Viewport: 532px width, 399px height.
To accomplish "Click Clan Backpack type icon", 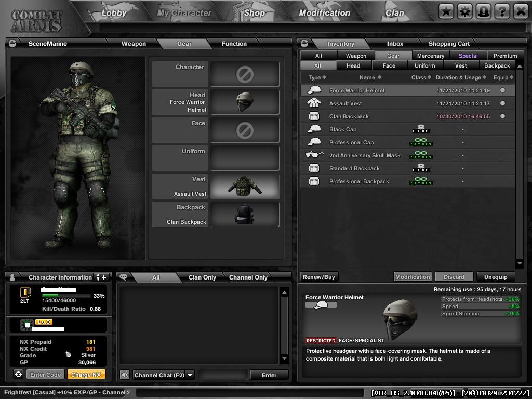I will coord(314,116).
